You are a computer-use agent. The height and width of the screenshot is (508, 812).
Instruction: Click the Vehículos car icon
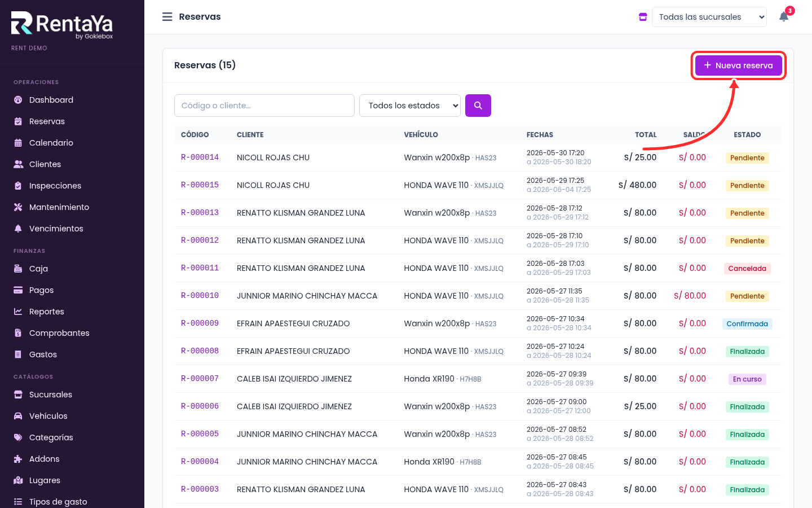click(18, 416)
